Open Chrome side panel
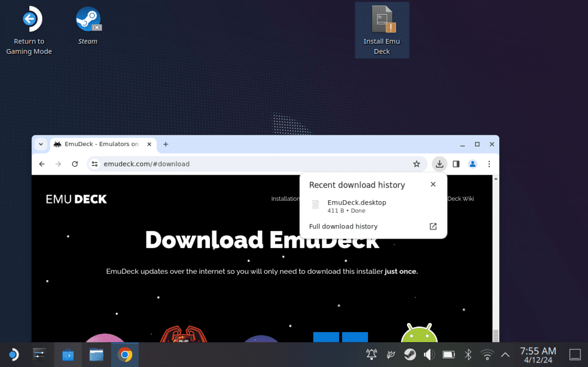This screenshot has height=367, width=588. (456, 164)
